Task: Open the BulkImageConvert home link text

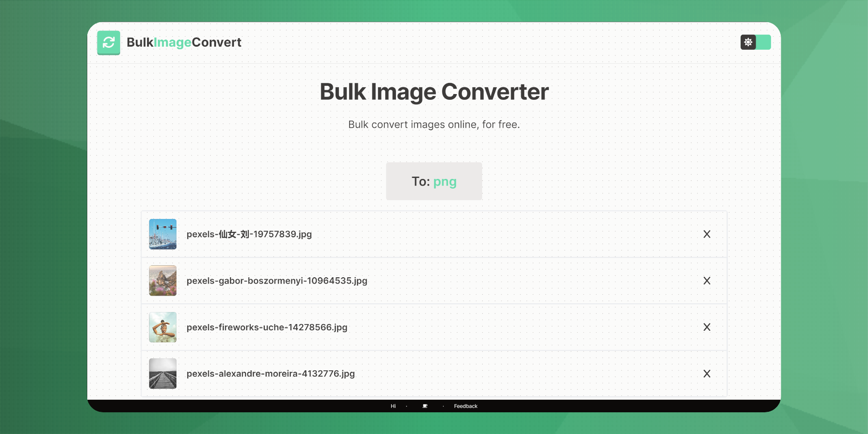Action: click(x=184, y=42)
